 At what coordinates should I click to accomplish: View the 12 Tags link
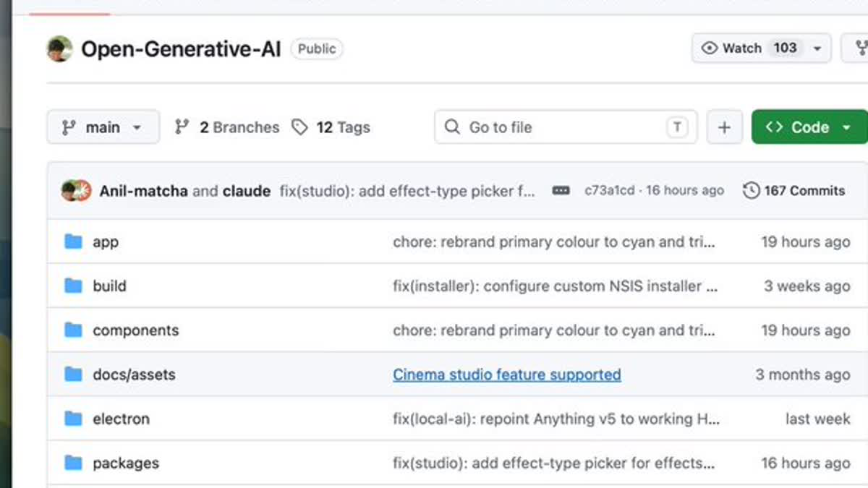(331, 127)
